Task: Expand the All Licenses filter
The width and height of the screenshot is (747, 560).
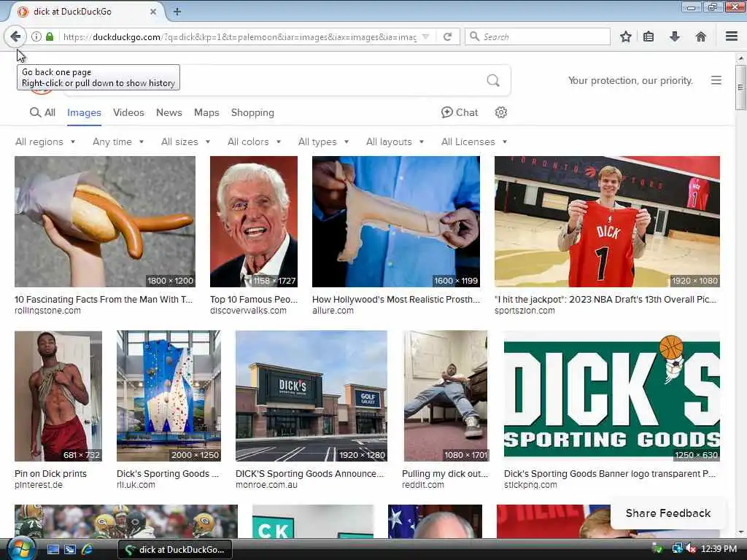Action: click(x=474, y=142)
